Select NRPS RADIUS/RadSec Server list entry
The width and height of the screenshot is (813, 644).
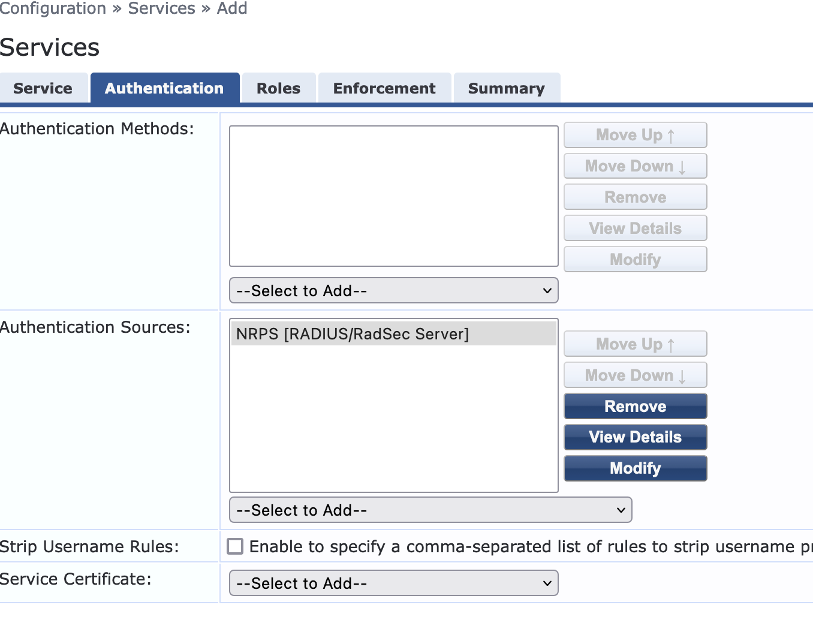(x=353, y=334)
